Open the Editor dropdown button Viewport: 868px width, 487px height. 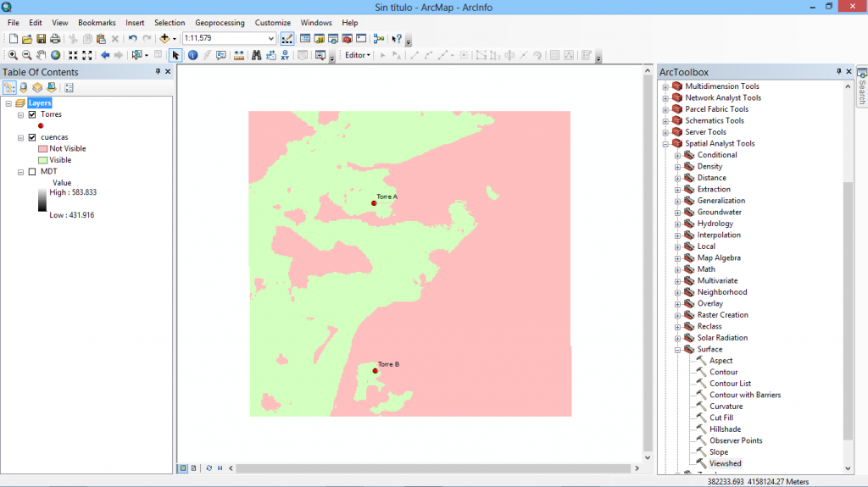358,55
